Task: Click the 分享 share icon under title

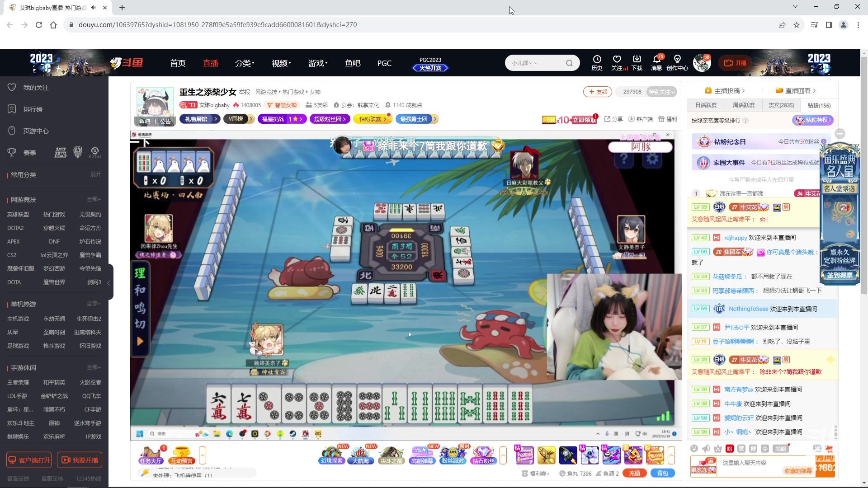Action: pyautogui.click(x=613, y=119)
